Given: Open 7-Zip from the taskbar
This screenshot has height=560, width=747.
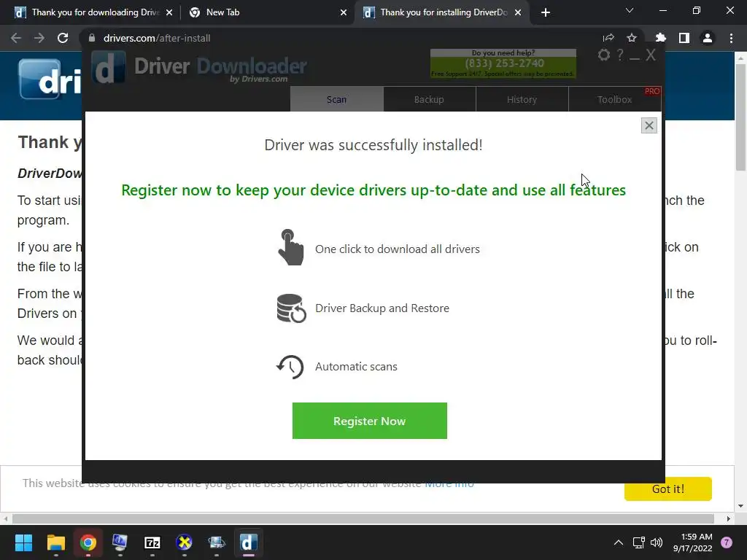Looking at the screenshot, I should click(x=152, y=542).
